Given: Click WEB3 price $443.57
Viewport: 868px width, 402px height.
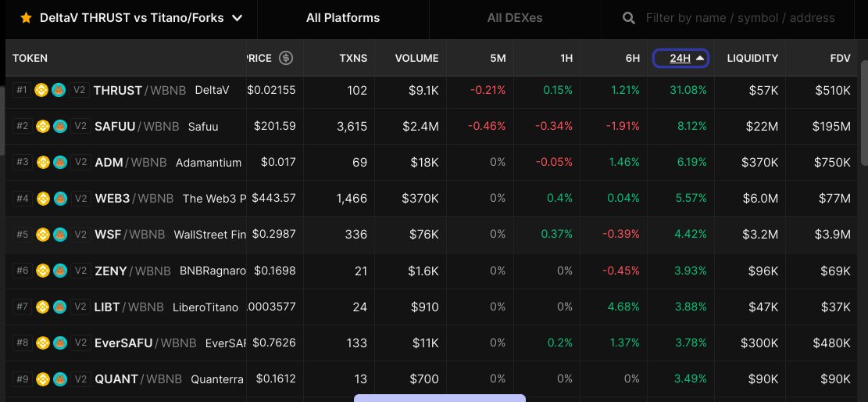Looking at the screenshot, I should pyautogui.click(x=274, y=198).
